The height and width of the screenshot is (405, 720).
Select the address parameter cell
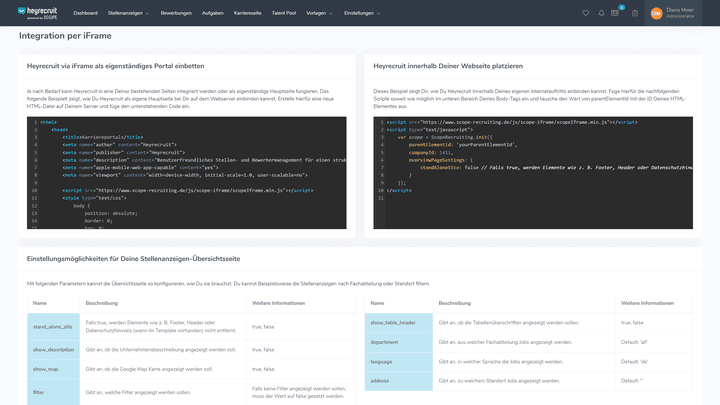coord(399,381)
